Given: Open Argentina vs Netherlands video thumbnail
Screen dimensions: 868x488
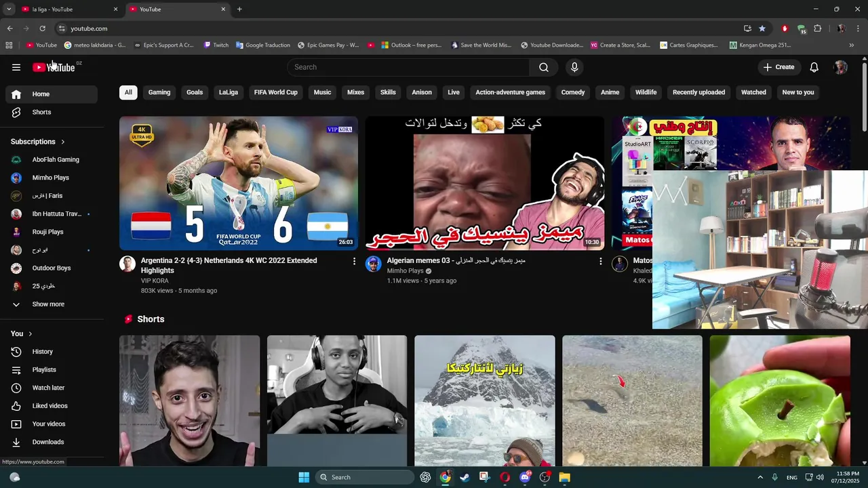Looking at the screenshot, I should tap(239, 183).
